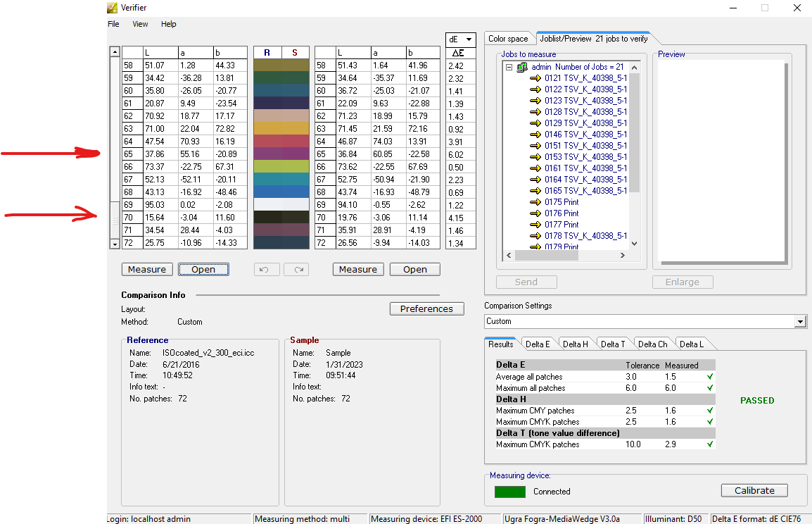Switch to the Delta H tab
The width and height of the screenshot is (812, 524).
click(576, 344)
